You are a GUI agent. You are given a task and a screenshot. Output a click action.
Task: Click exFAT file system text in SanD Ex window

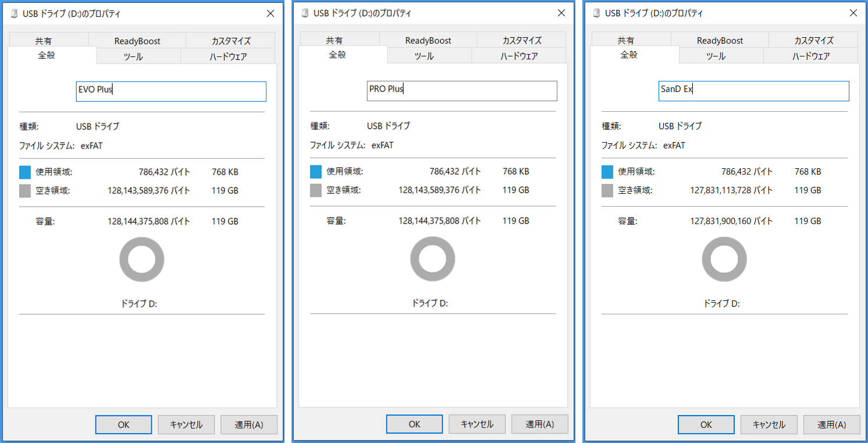674,145
